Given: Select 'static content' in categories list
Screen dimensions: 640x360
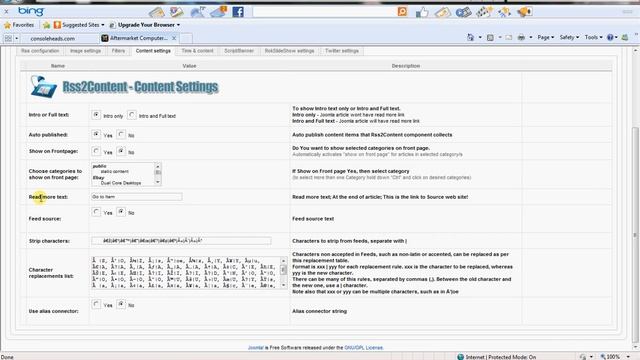Looking at the screenshot, I should coord(115,171).
